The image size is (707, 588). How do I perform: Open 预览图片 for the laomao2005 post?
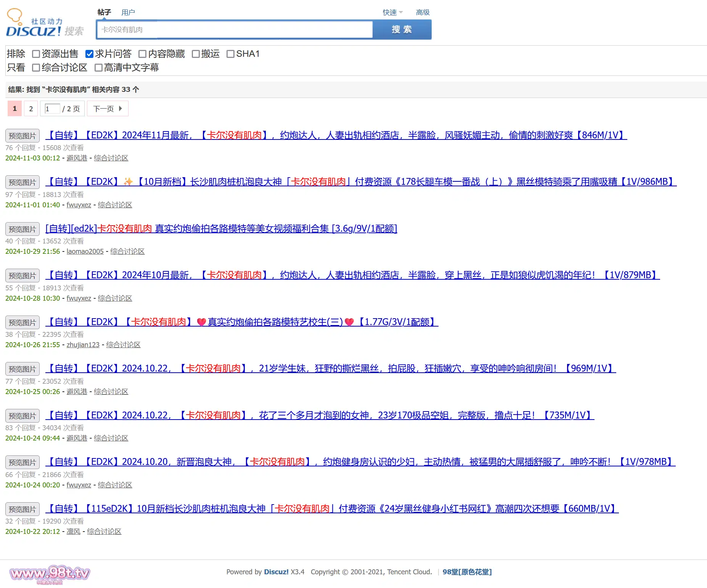(x=22, y=229)
